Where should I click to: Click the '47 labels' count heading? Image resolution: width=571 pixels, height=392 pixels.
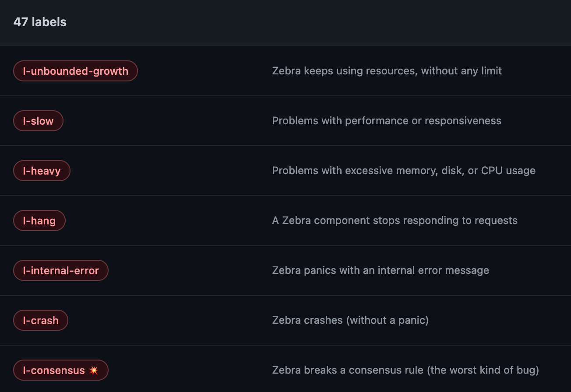pos(40,22)
